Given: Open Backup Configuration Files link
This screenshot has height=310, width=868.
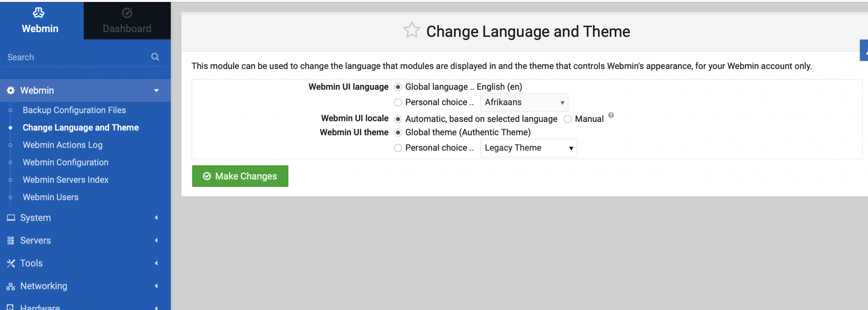Looking at the screenshot, I should [x=74, y=110].
